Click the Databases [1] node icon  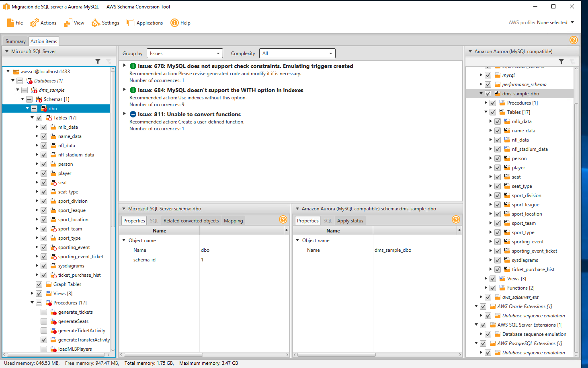[x=29, y=81]
